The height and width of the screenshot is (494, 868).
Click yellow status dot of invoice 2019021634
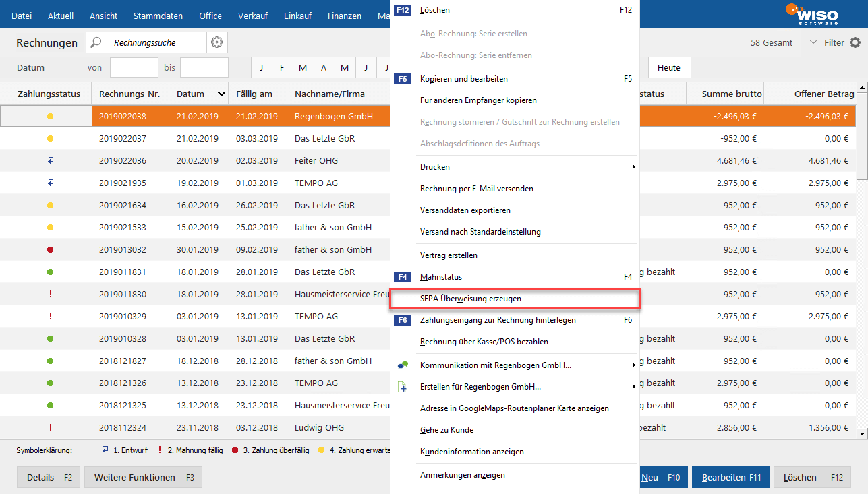50,206
